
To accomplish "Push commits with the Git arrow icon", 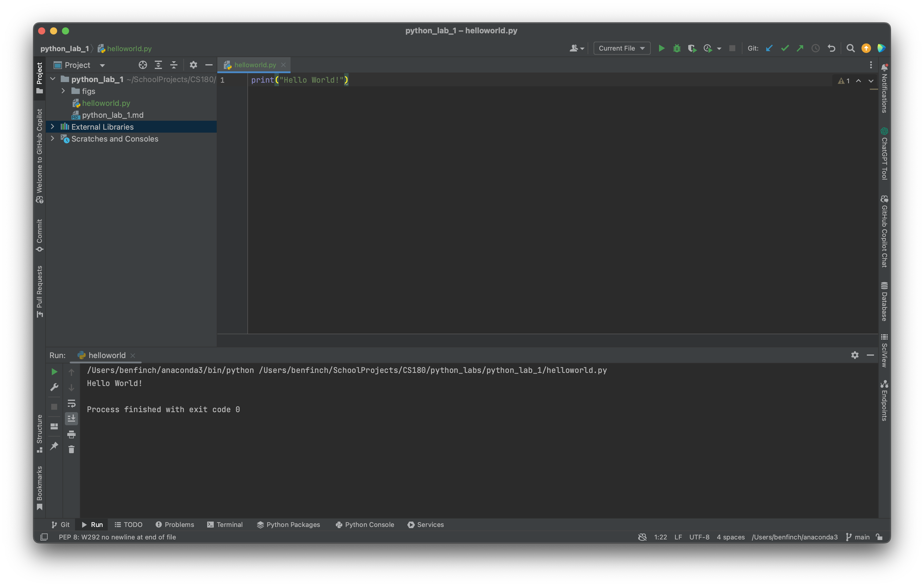I will point(800,48).
